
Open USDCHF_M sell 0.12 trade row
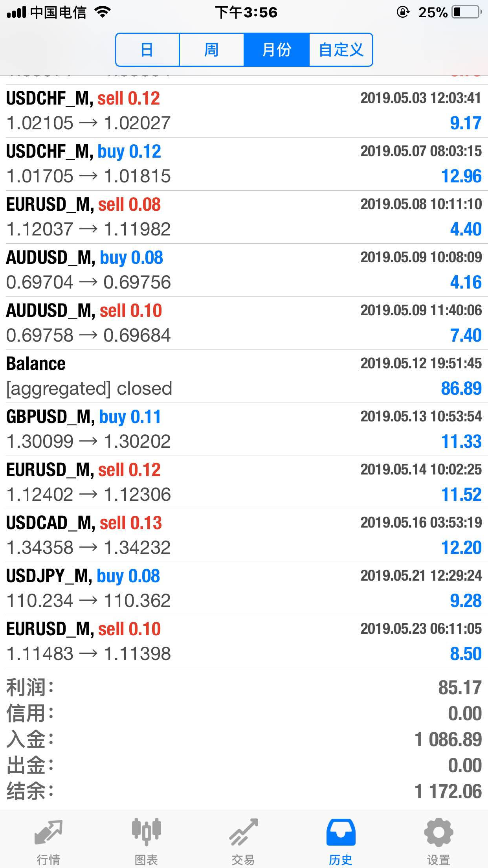(244, 111)
